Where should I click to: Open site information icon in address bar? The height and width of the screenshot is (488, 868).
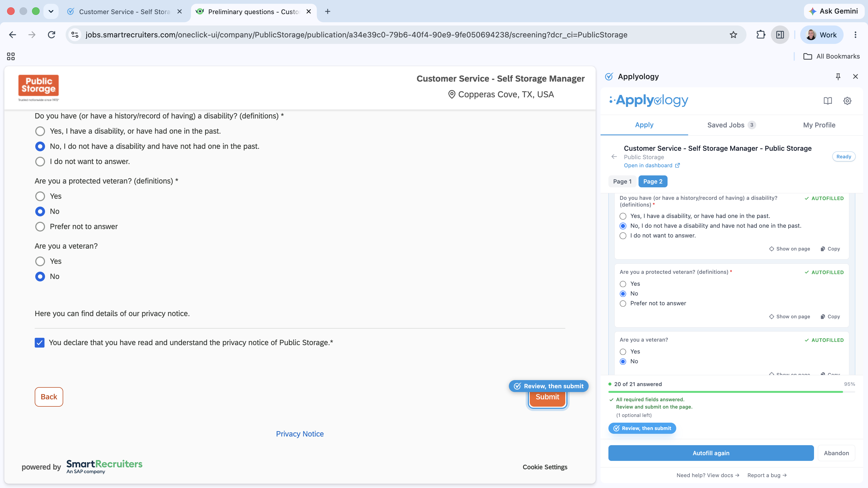click(75, 35)
